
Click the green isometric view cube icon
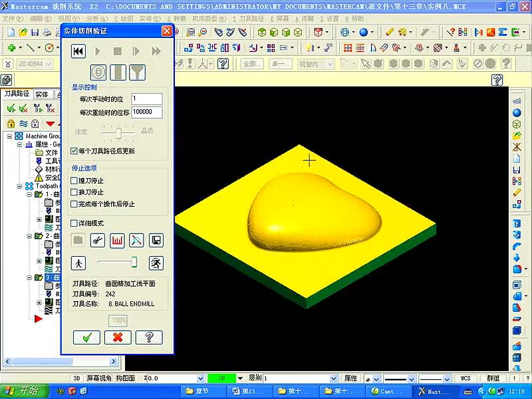261,32
